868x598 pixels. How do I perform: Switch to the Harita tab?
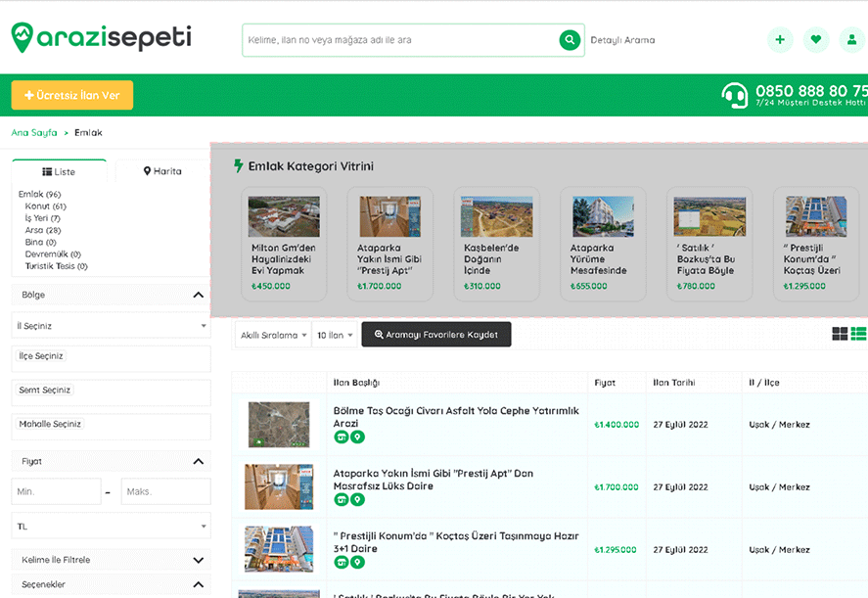coord(162,171)
